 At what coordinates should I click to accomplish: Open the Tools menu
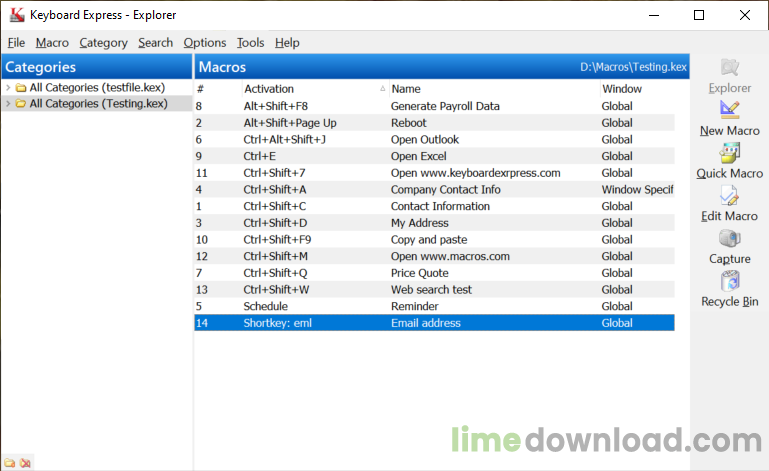[251, 43]
